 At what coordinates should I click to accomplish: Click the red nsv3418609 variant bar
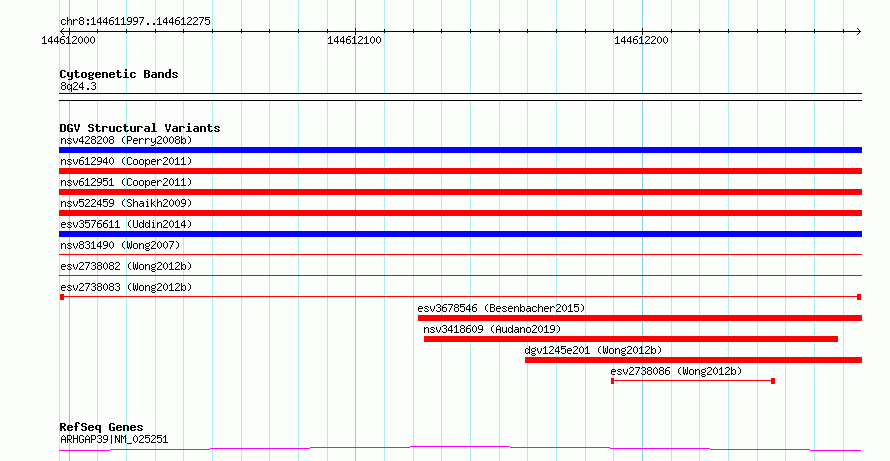pos(631,339)
